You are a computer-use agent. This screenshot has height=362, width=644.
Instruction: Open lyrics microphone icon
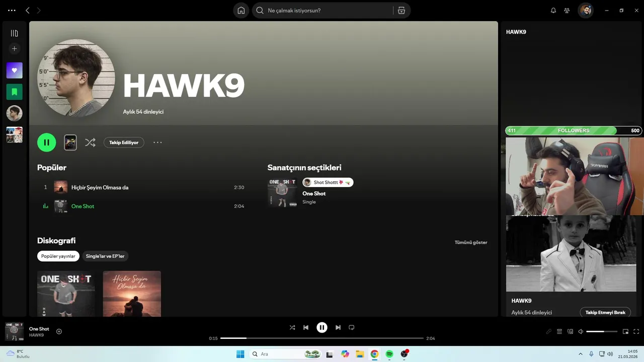549,331
